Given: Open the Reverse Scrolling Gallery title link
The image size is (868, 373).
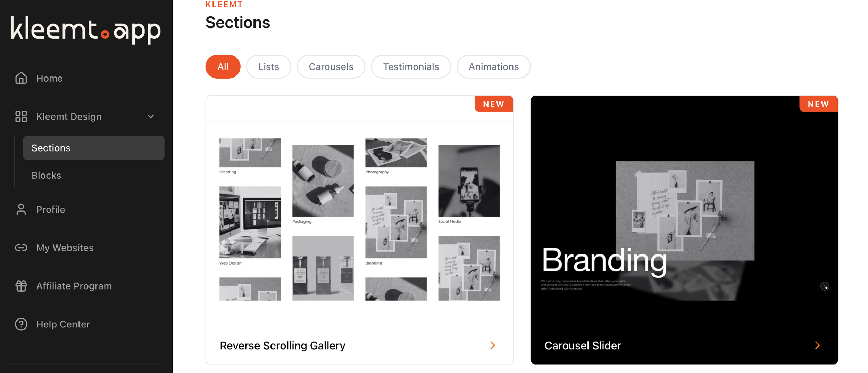Looking at the screenshot, I should [x=283, y=346].
